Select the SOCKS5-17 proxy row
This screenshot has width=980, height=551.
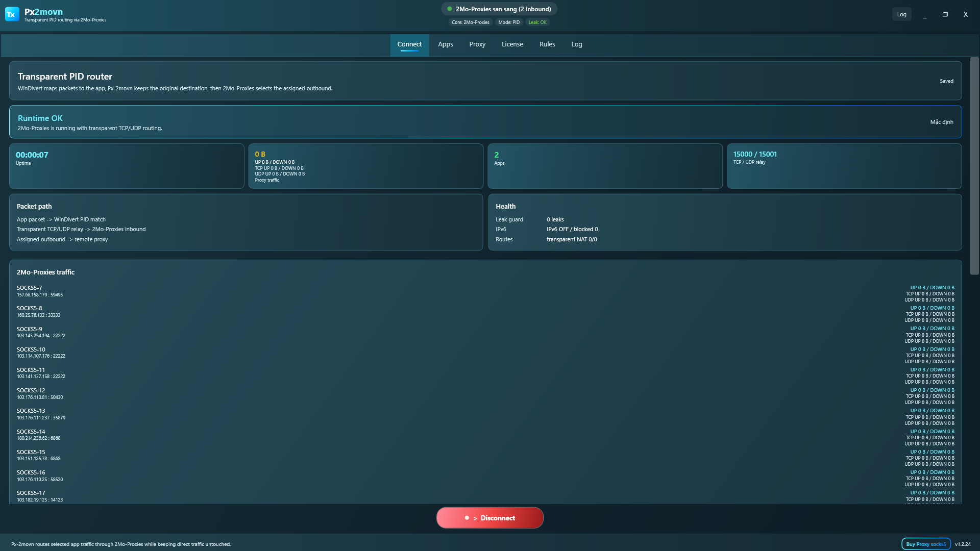pyautogui.click(x=485, y=496)
